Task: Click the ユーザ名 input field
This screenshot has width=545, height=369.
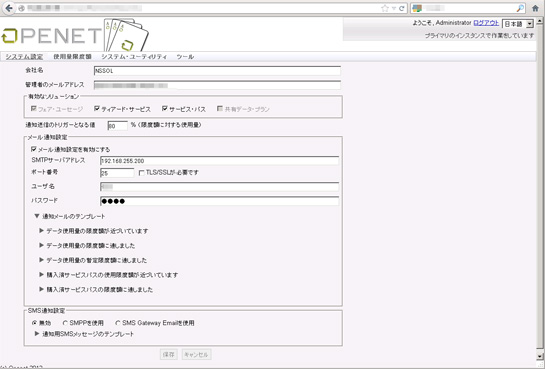Action: pos(219,187)
